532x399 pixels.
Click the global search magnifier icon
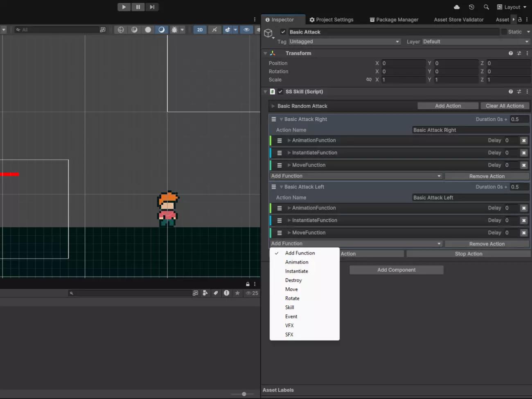tap(486, 7)
